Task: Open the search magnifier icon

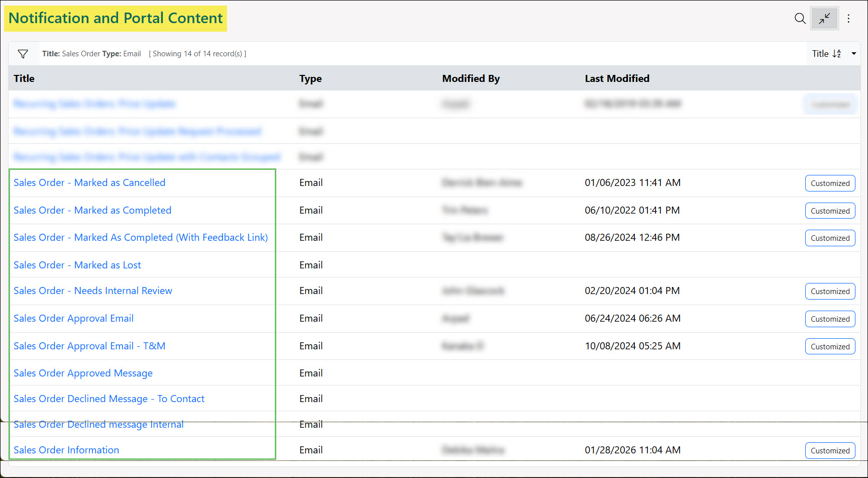Action: coord(800,19)
